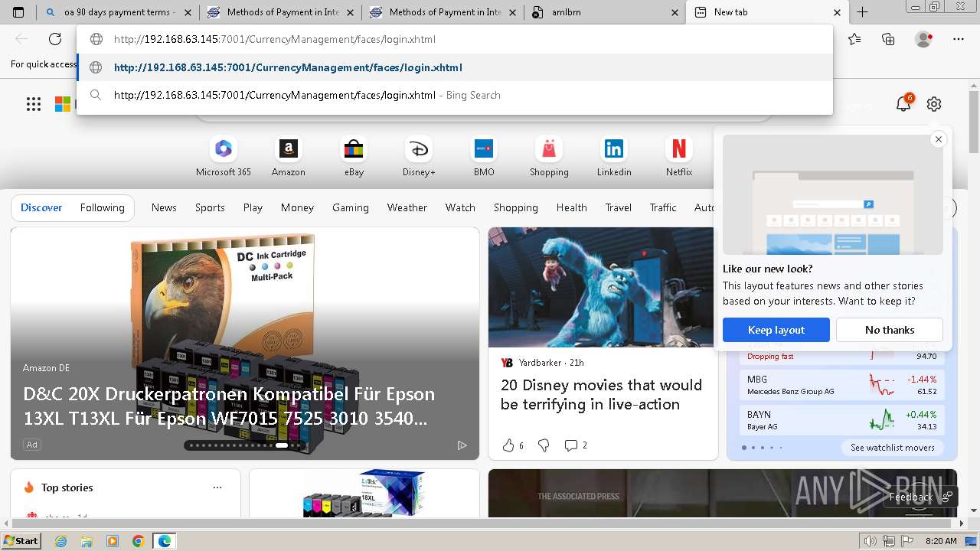The width and height of the screenshot is (980, 551).
Task: Open the Play category
Action: pyautogui.click(x=253, y=207)
